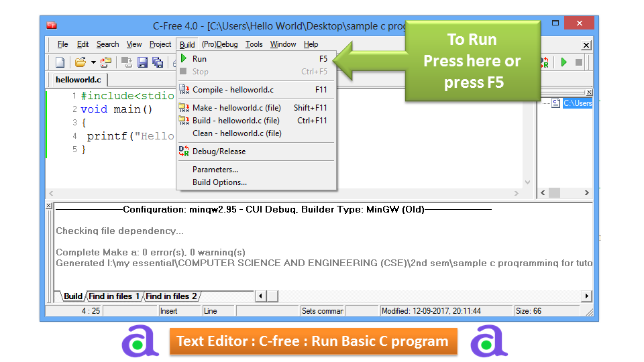Click 'Complete Make a: 0 error(s)' output line

150,252
